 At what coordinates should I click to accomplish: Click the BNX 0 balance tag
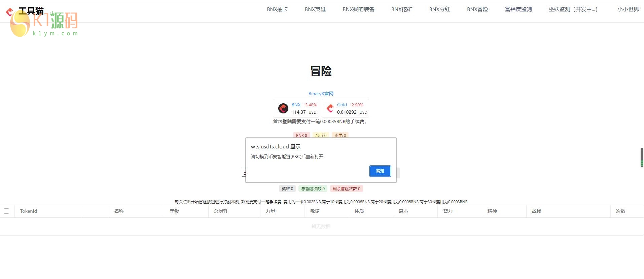(x=301, y=135)
